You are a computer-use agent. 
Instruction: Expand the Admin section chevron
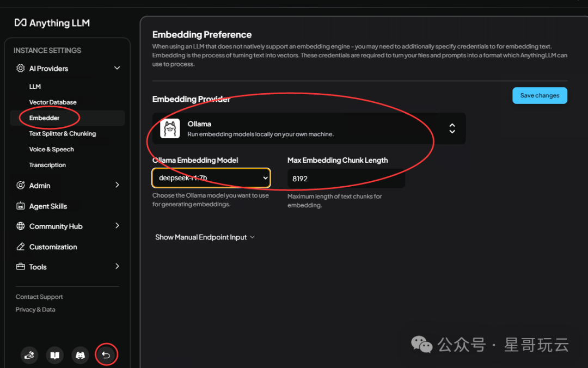[117, 185]
